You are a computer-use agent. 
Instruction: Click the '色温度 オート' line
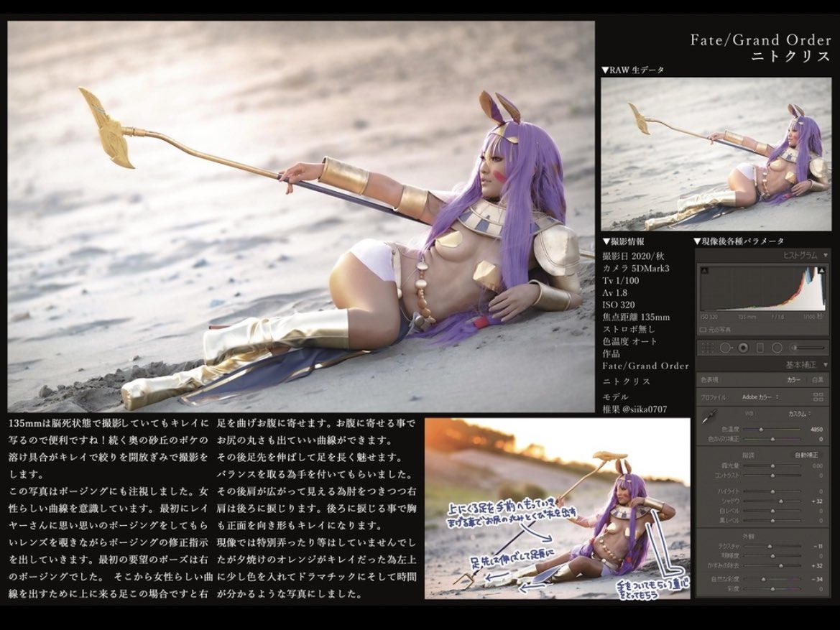(629, 342)
